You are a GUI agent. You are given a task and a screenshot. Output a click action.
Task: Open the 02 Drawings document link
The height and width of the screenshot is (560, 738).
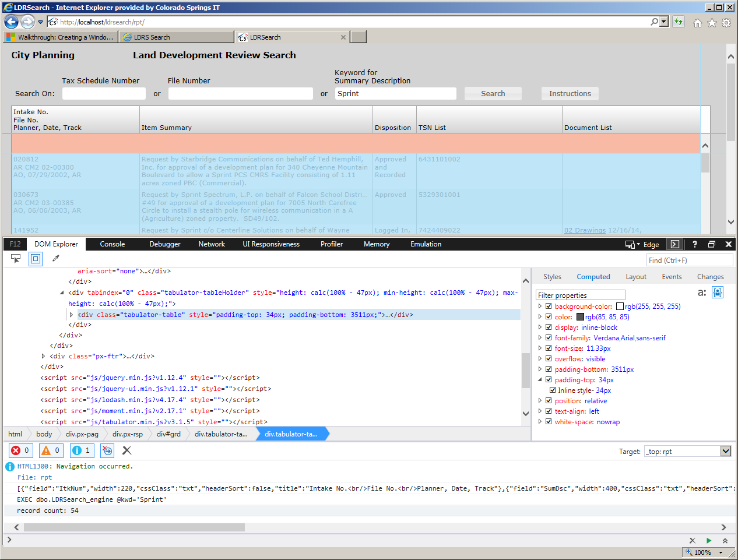584,230
